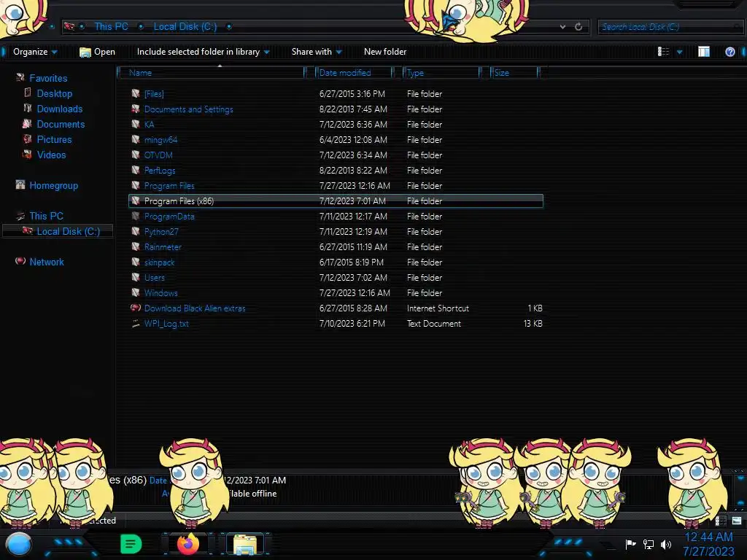
Task: Select the Windows folder name
Action: [161, 293]
